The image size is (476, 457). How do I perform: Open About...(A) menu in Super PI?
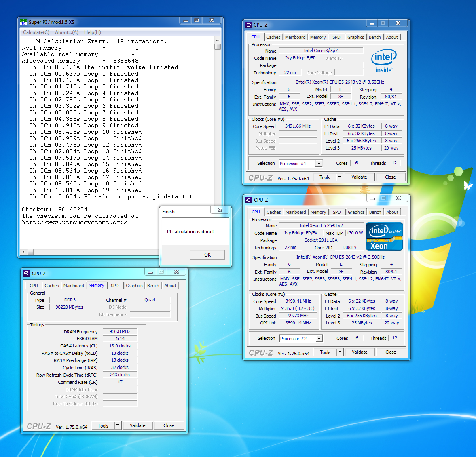(x=66, y=32)
